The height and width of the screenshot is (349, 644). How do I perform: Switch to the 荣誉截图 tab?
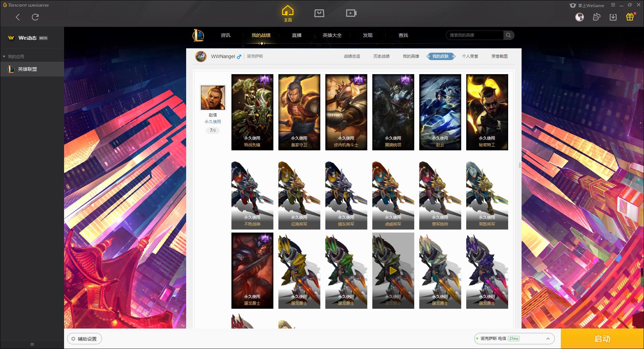coord(499,56)
